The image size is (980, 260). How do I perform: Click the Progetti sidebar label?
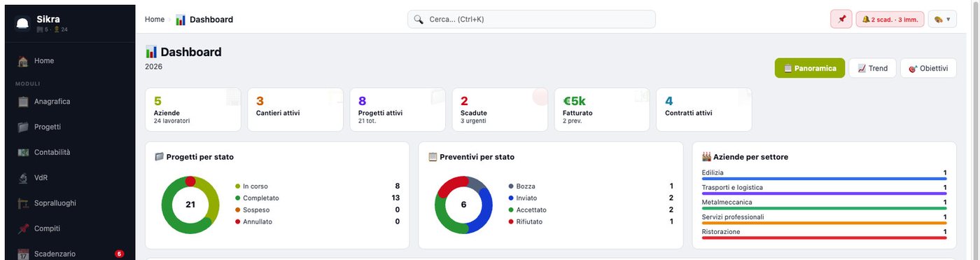(x=48, y=127)
